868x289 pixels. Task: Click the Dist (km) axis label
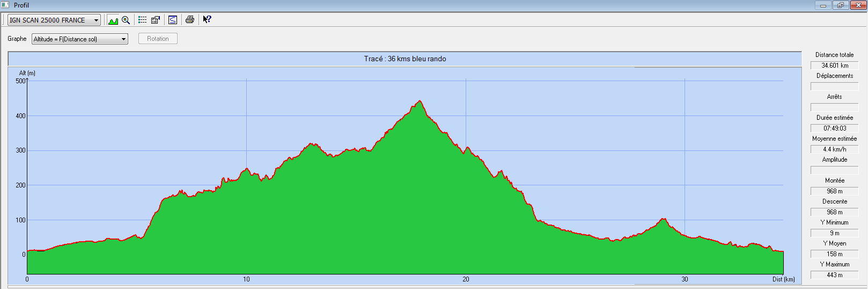click(x=784, y=279)
